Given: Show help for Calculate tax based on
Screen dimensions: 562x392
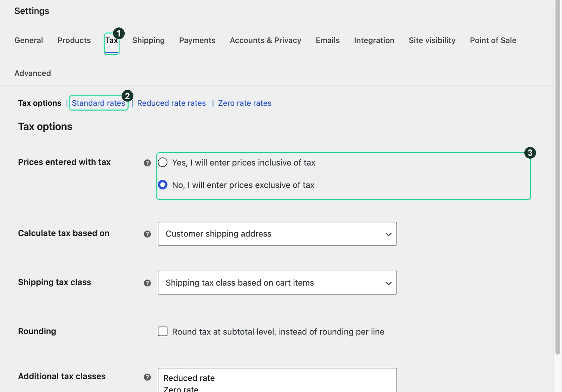Looking at the screenshot, I should click(147, 234).
